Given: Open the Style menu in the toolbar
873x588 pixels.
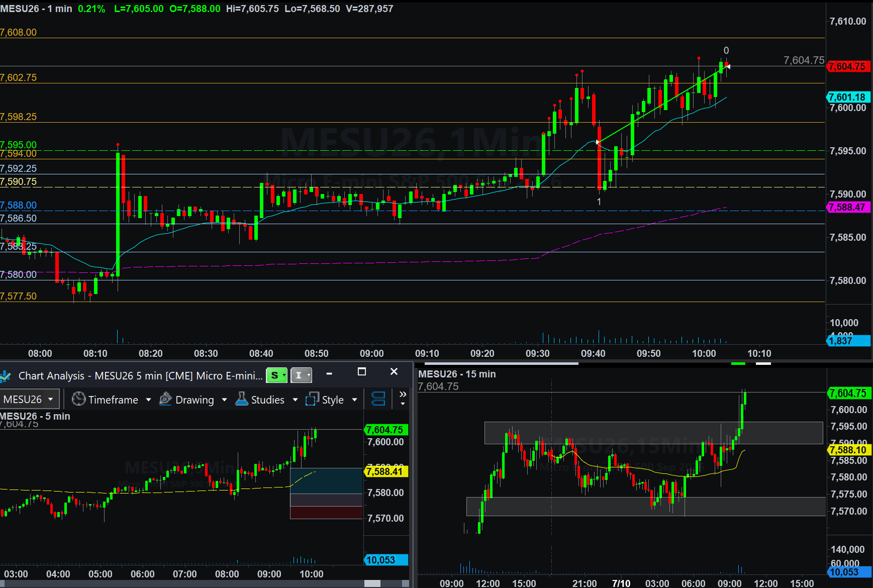Looking at the screenshot, I should pyautogui.click(x=332, y=400).
